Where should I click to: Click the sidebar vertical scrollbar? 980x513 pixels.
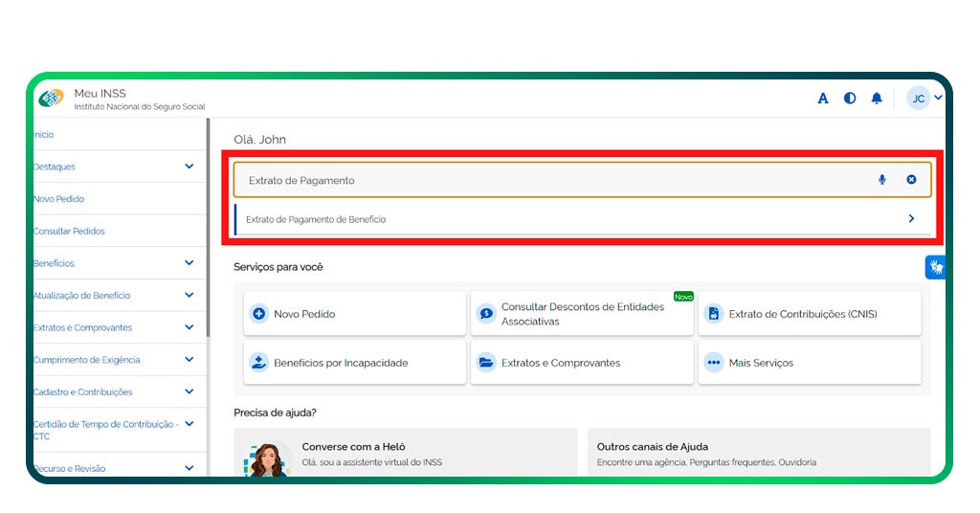pos(208,230)
